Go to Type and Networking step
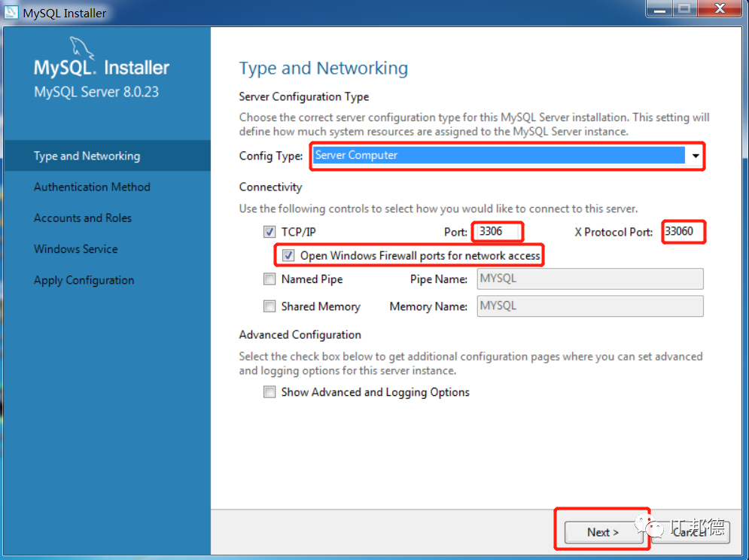 pos(107,156)
